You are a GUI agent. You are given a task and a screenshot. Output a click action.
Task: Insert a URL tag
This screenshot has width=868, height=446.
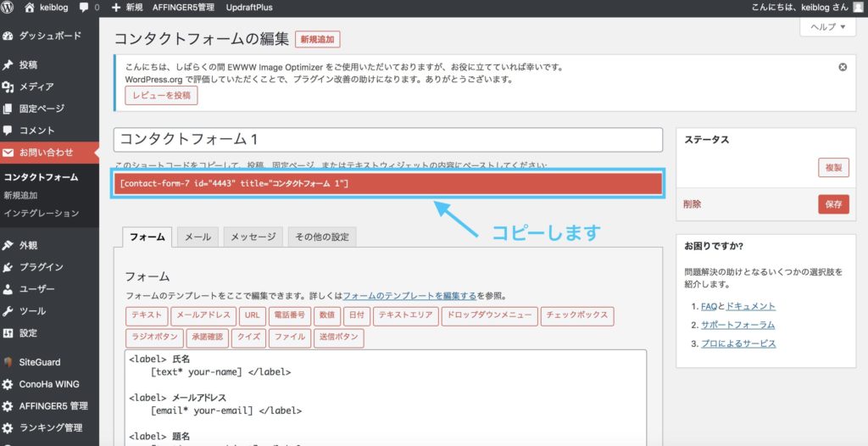pyautogui.click(x=253, y=315)
